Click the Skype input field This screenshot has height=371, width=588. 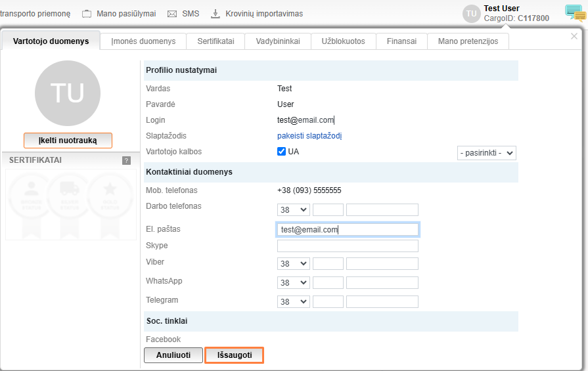click(348, 246)
